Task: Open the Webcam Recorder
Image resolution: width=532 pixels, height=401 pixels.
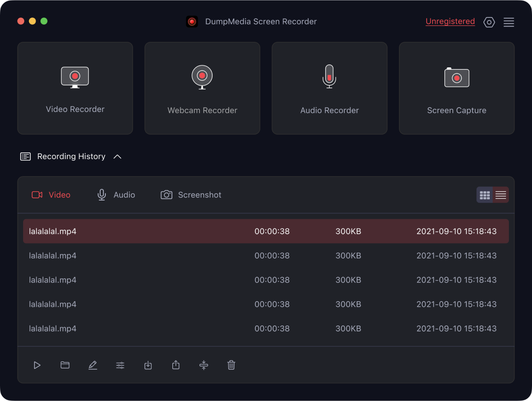Action: point(202,88)
